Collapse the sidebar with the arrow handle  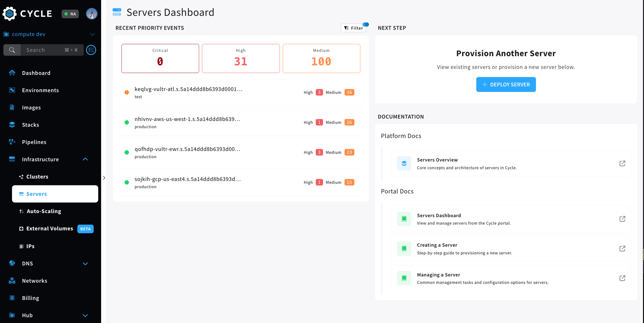pyautogui.click(x=104, y=178)
